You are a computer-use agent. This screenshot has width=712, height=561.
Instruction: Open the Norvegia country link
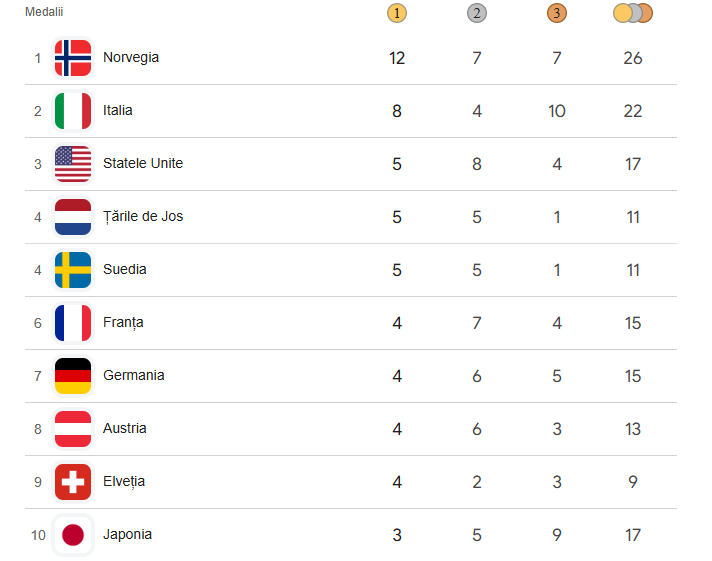coord(131,58)
